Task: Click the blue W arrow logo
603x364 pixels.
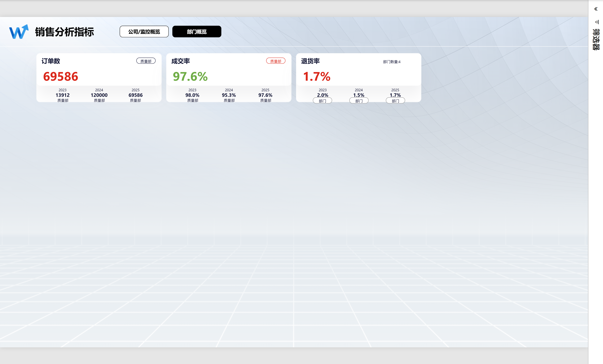Action: coord(19,32)
